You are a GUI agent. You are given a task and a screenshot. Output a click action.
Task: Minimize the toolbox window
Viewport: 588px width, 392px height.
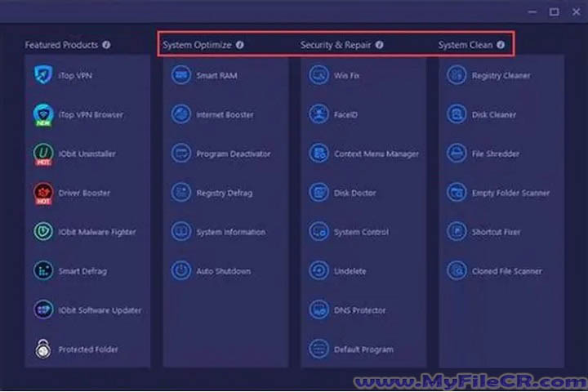(532, 12)
